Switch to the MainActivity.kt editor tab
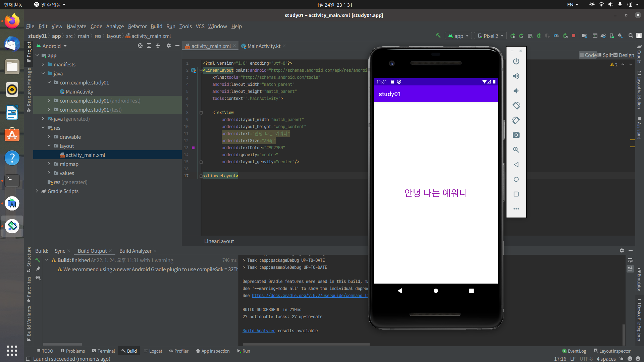 pyautogui.click(x=264, y=46)
